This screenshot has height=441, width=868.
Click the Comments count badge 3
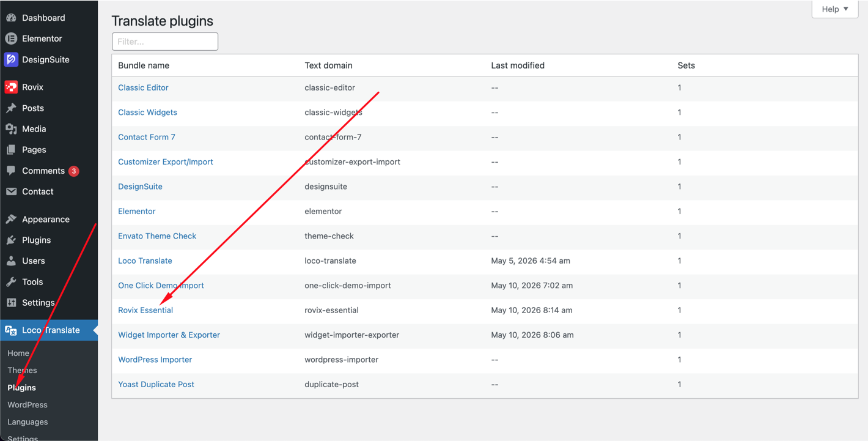pos(74,171)
